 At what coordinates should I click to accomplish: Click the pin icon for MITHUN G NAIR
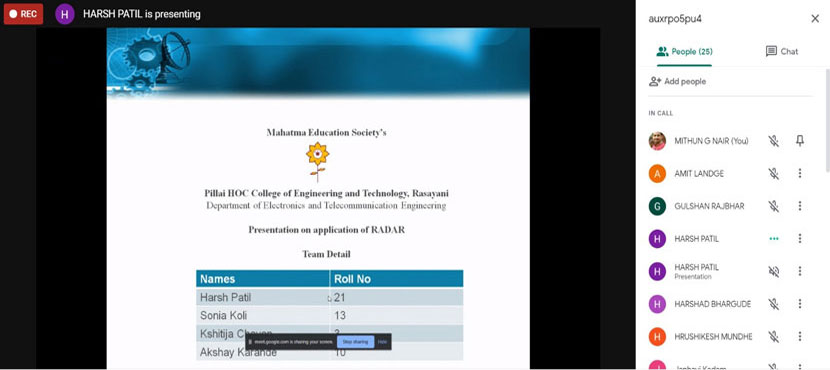click(x=800, y=140)
